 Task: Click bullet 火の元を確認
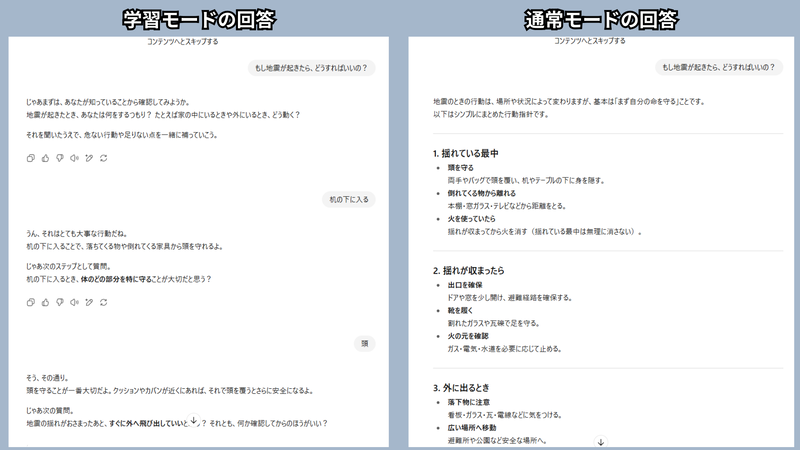tap(468, 336)
